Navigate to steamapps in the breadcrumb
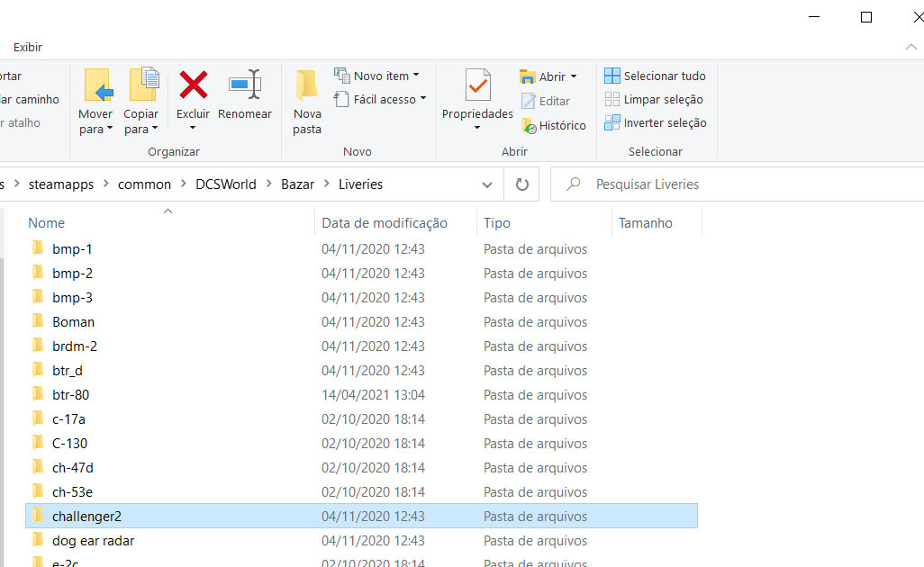 [x=61, y=184]
